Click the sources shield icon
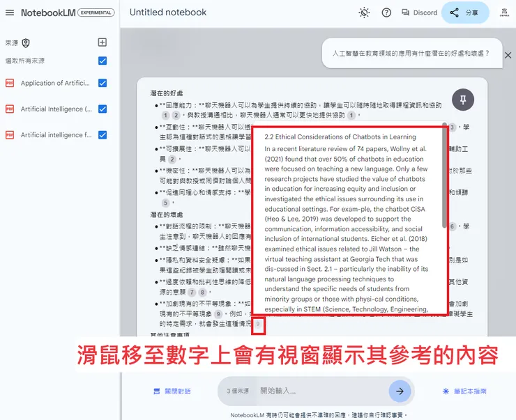 tap(26, 43)
